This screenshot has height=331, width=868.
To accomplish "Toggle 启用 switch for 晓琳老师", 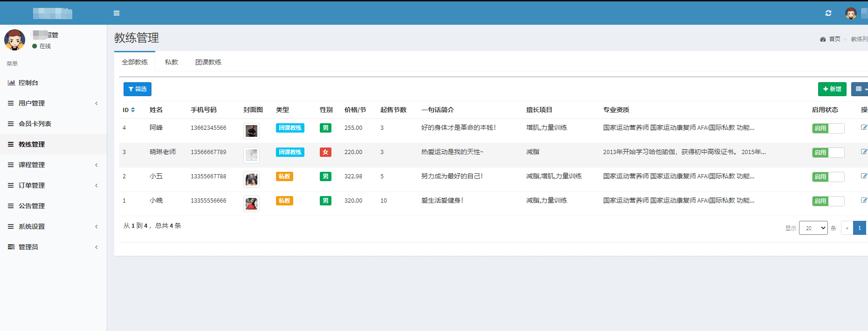I will 828,153.
